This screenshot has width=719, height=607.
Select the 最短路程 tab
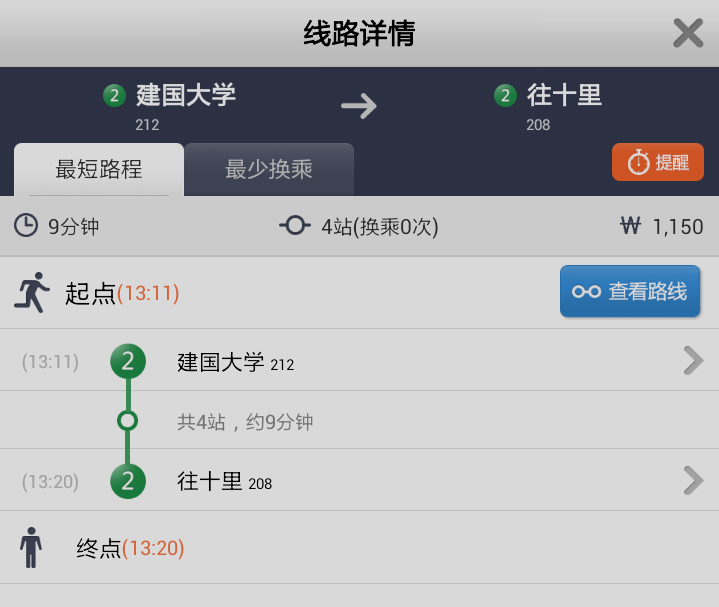pyautogui.click(x=98, y=169)
